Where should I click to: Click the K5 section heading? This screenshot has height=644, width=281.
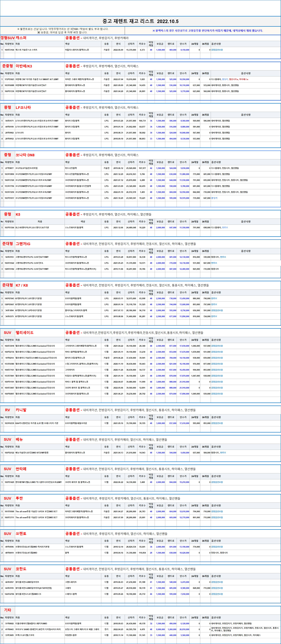(18, 215)
